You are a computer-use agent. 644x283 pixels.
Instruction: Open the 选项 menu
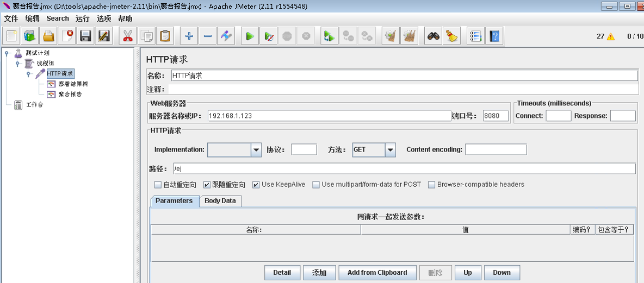point(103,18)
